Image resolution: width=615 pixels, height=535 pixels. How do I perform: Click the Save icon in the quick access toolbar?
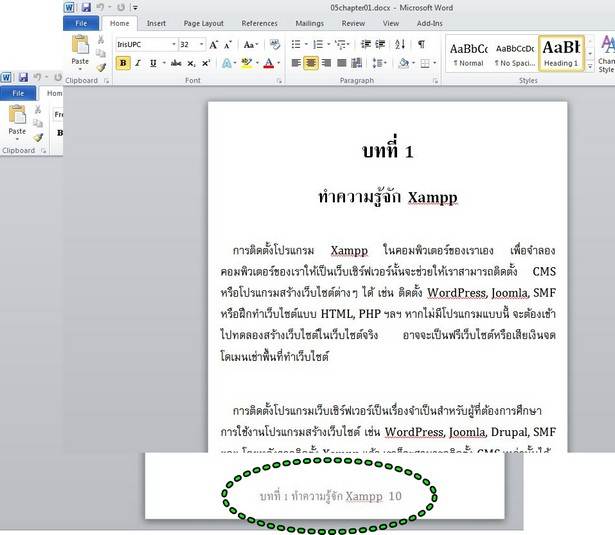coord(86,7)
